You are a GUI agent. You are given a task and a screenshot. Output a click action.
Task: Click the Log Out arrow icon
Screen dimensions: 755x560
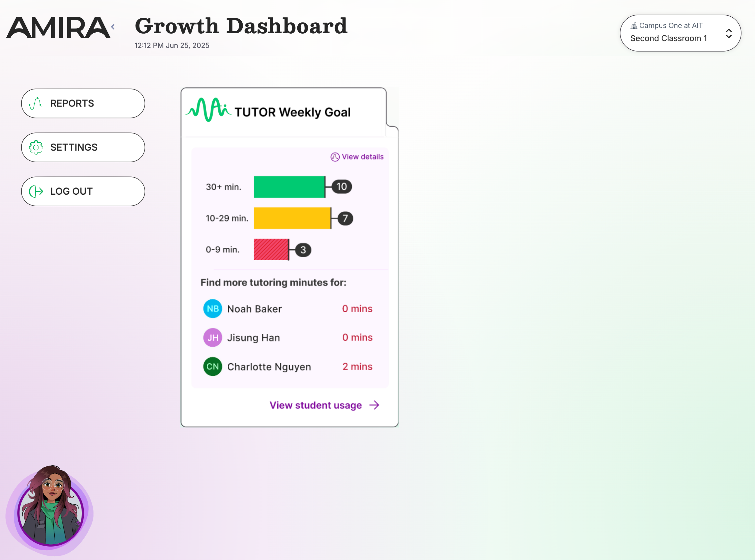coord(36,192)
